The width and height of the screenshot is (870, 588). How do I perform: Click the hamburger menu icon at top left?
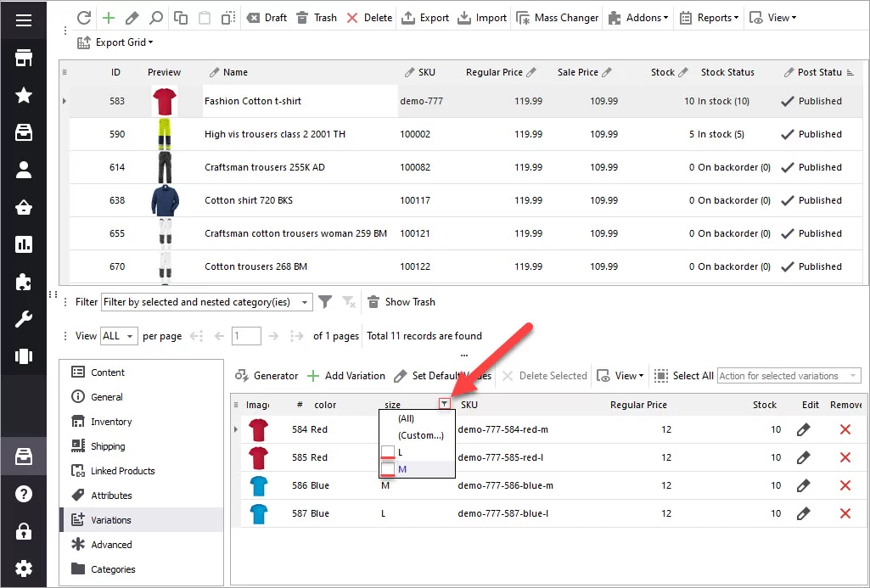pyautogui.click(x=24, y=20)
